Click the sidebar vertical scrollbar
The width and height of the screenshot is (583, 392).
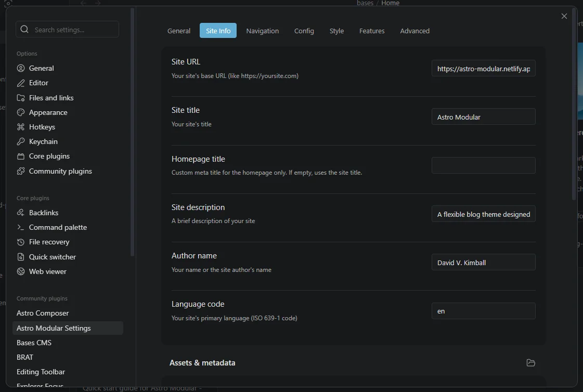tap(133, 132)
